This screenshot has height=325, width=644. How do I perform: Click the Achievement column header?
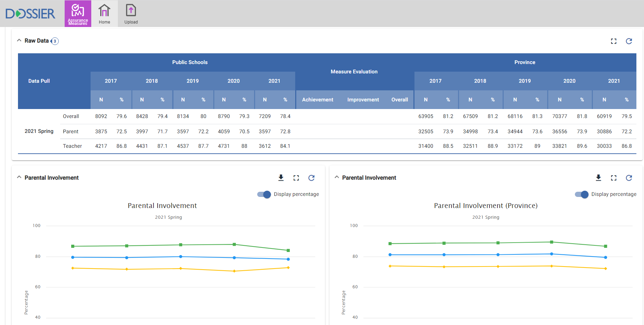pos(317,100)
